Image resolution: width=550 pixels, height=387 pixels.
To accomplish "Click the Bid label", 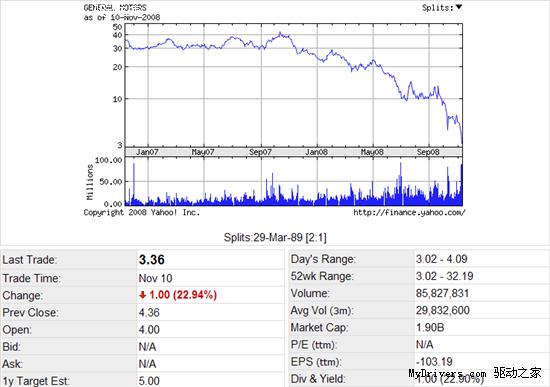I will pyautogui.click(x=12, y=347).
